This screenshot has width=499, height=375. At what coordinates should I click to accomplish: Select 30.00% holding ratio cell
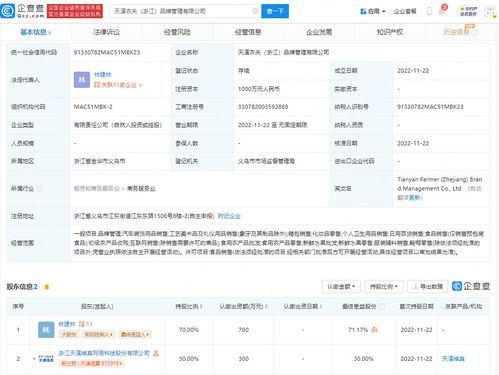point(189,359)
